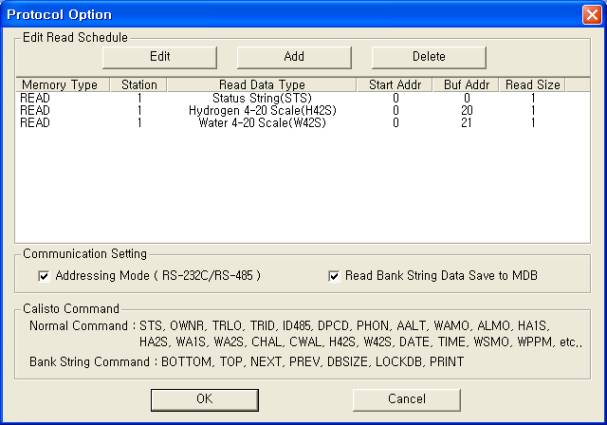Confirm settings with OK button
Screen dimensions: 607x425
[x=202, y=397]
